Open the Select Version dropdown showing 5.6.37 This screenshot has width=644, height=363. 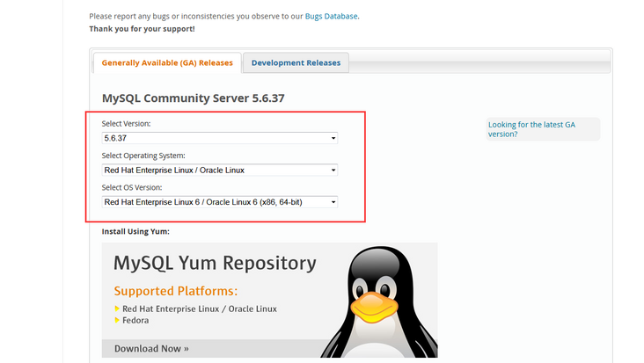click(x=220, y=138)
